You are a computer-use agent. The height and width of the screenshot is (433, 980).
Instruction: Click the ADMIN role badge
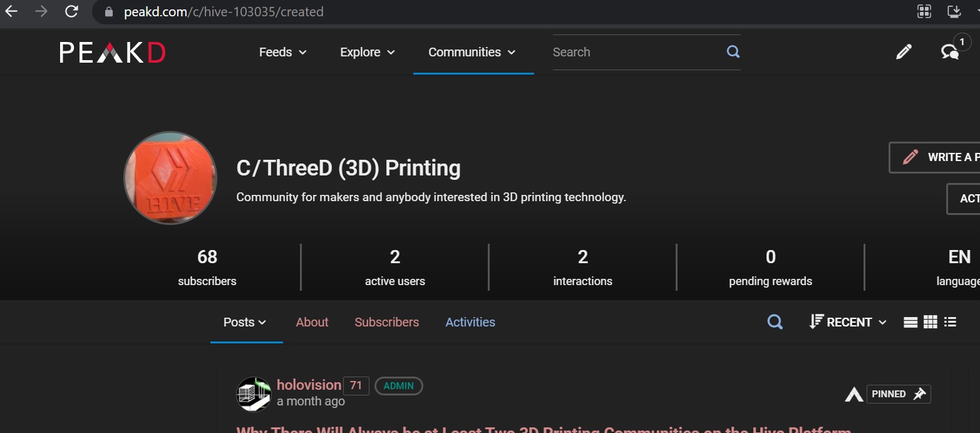click(x=399, y=386)
